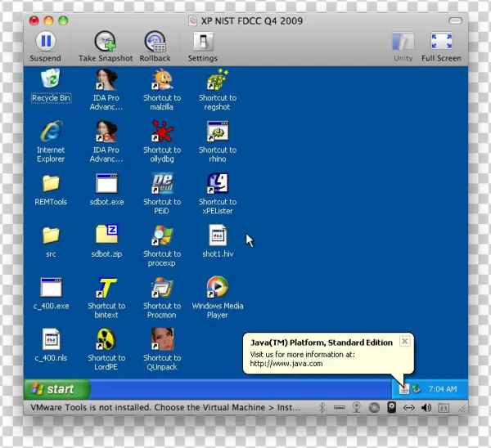Click the shared folders status icon
The height and width of the screenshot is (448, 491).
pyautogui.click(x=444, y=408)
